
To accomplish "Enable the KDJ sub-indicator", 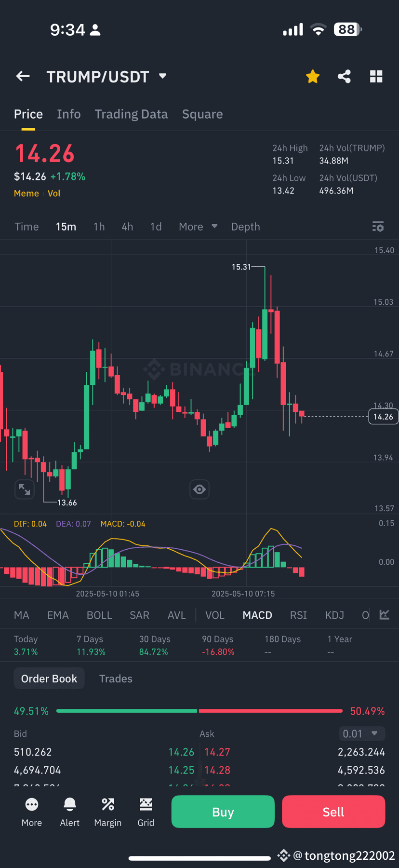I will tap(334, 615).
